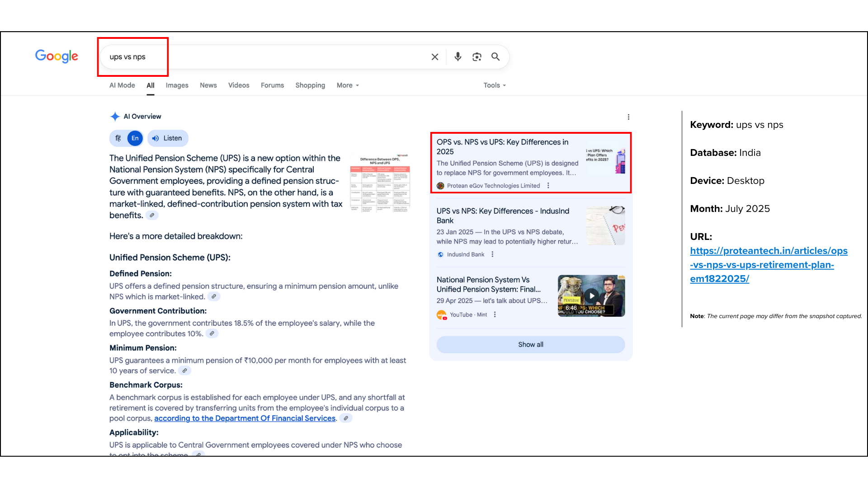The height and width of the screenshot is (488, 868).
Task: Open the Shopping tab
Action: (x=310, y=85)
